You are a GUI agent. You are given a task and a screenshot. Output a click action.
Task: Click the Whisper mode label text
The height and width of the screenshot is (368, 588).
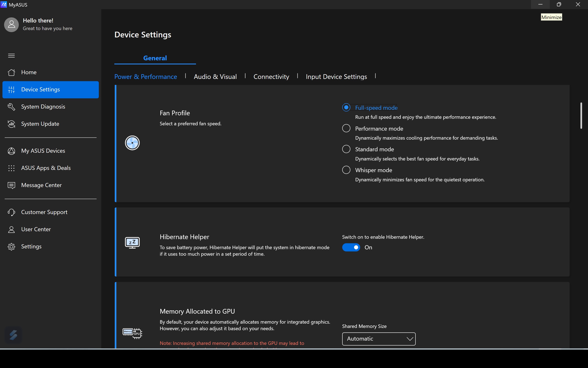click(x=373, y=170)
